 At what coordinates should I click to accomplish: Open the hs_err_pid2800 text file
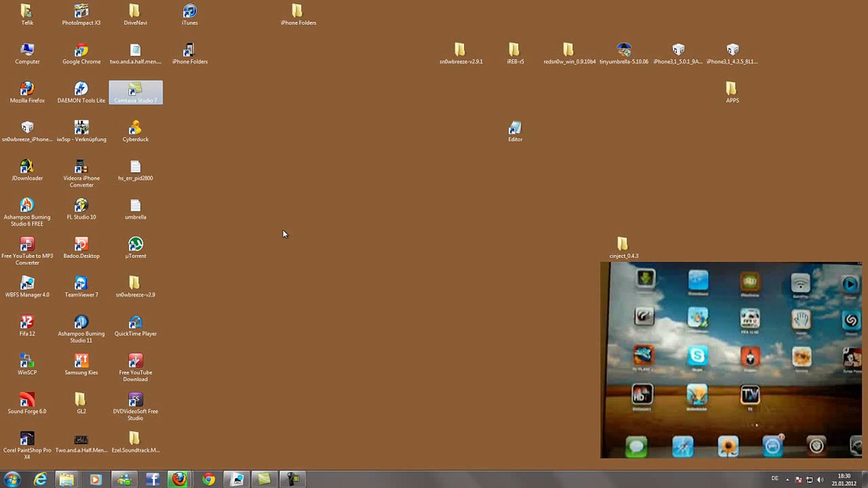[x=135, y=170]
